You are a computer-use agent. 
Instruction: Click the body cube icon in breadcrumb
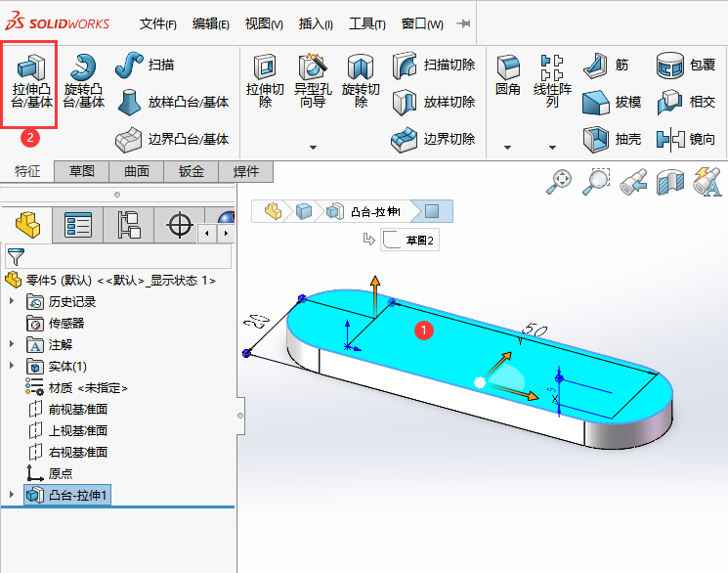click(x=304, y=211)
